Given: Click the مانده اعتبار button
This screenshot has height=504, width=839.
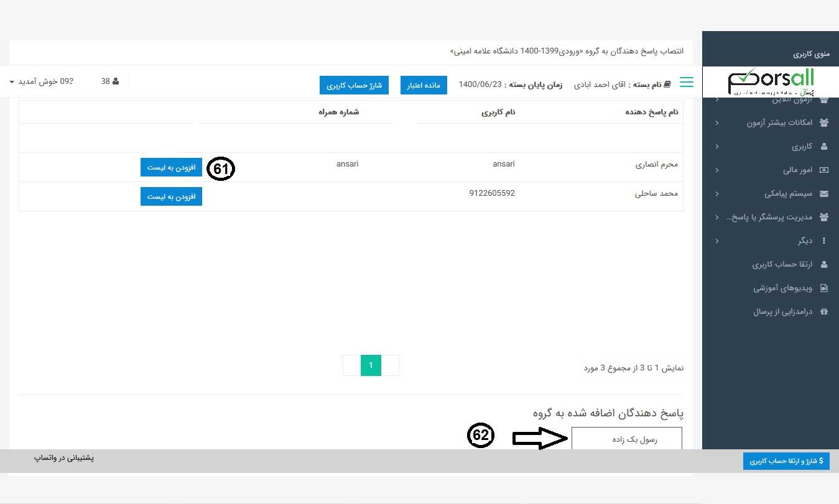Looking at the screenshot, I should 424,85.
